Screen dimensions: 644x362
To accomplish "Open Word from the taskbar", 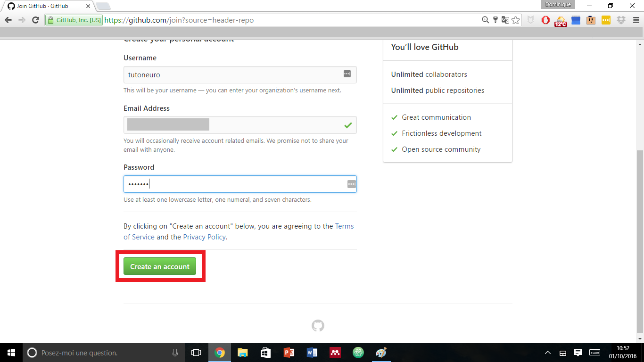I will pyautogui.click(x=312, y=353).
